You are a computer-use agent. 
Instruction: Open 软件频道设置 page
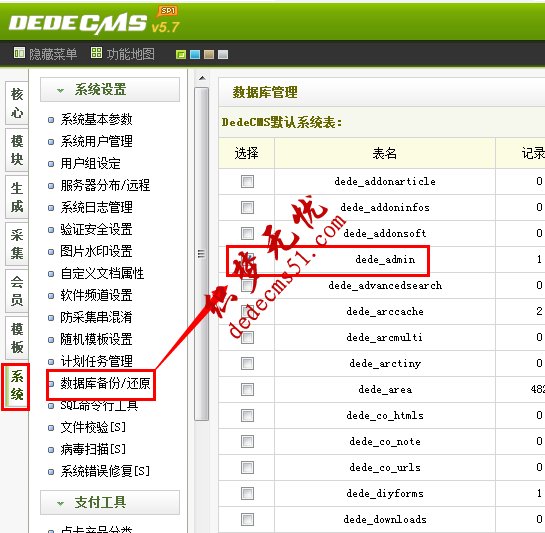[x=96, y=295]
